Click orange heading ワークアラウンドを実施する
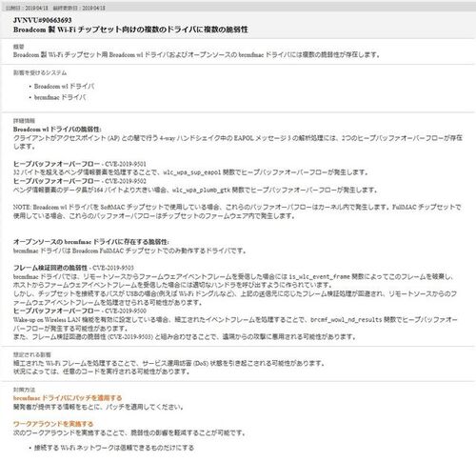 coord(53,424)
